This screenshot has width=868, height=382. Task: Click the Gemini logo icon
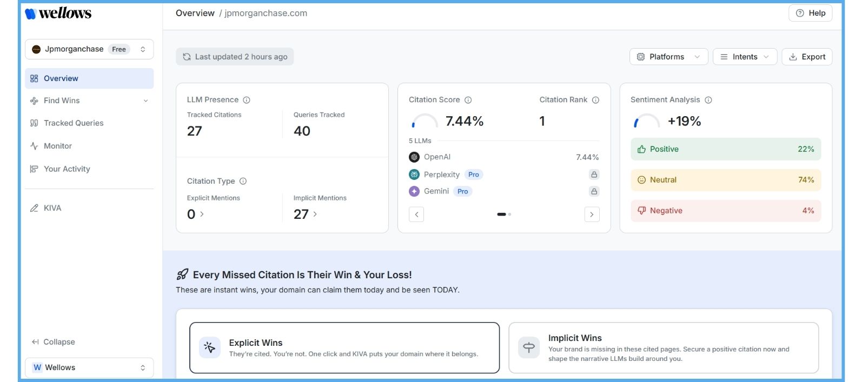414,191
